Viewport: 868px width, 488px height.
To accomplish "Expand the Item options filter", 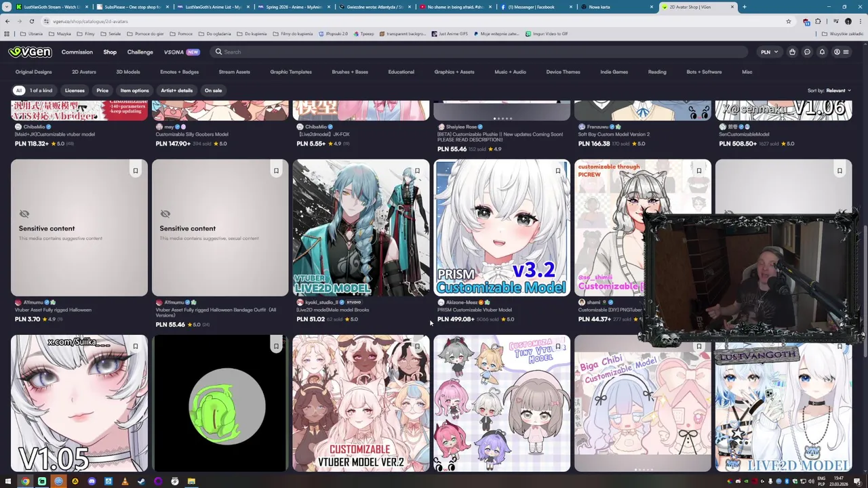I will click(134, 90).
